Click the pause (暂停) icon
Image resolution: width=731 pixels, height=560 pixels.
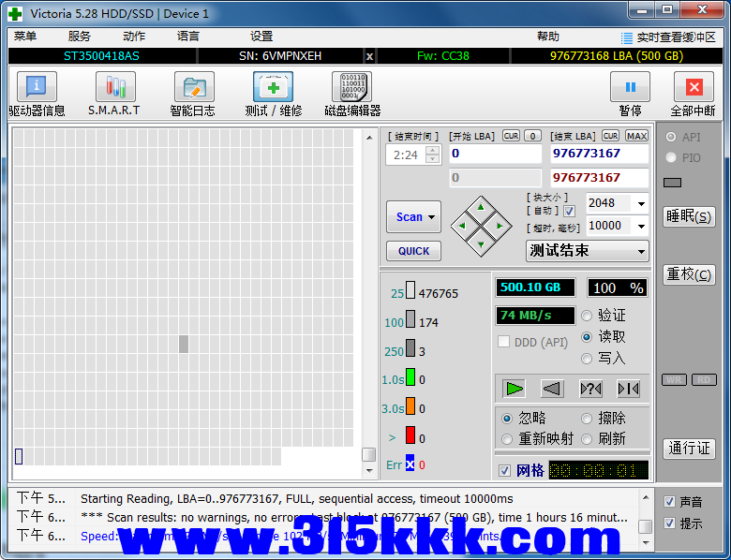click(630, 87)
